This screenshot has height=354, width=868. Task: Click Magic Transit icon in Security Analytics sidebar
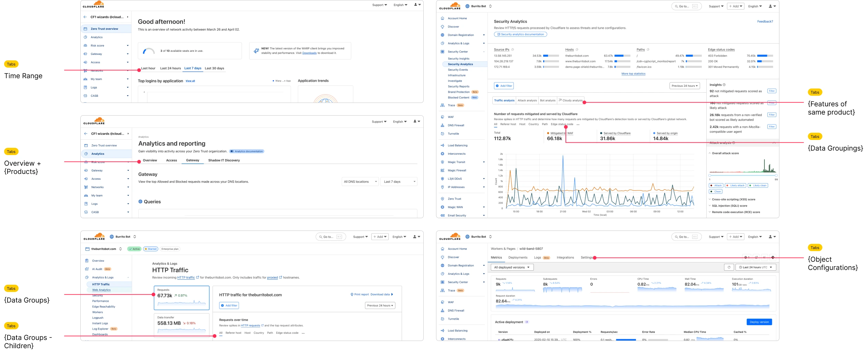click(x=442, y=162)
